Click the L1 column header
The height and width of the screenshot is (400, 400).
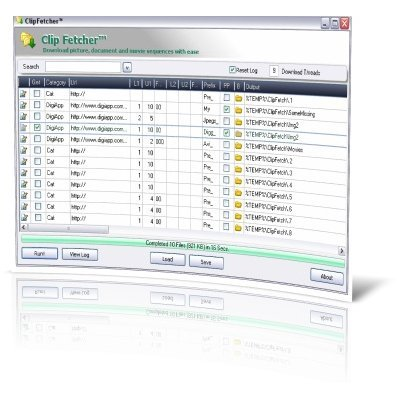[136, 84]
